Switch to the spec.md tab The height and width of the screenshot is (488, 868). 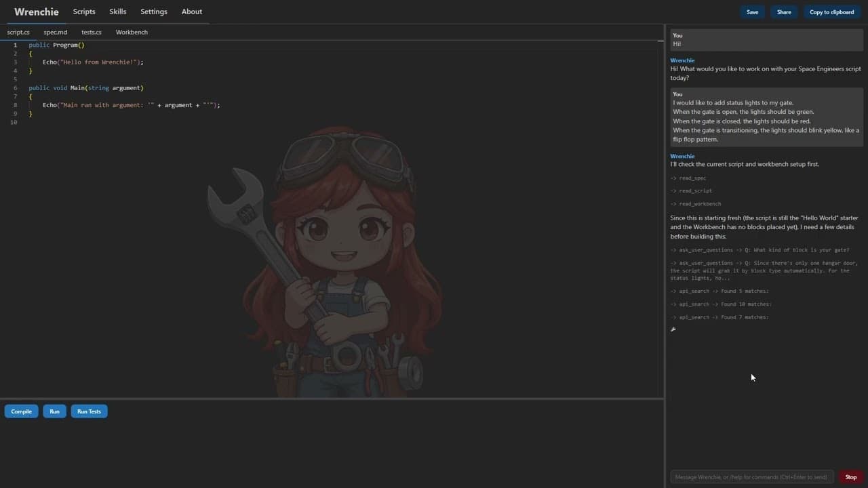coord(56,32)
